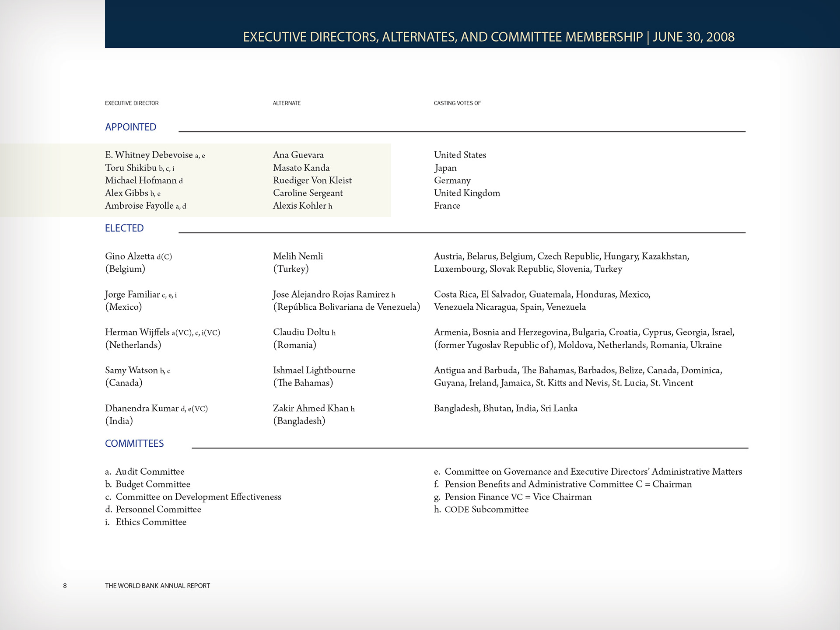This screenshot has width=840, height=630.
Task: Select THE WORLD BANK ANNUAL REPORT footer text
Action: pyautogui.click(x=157, y=585)
